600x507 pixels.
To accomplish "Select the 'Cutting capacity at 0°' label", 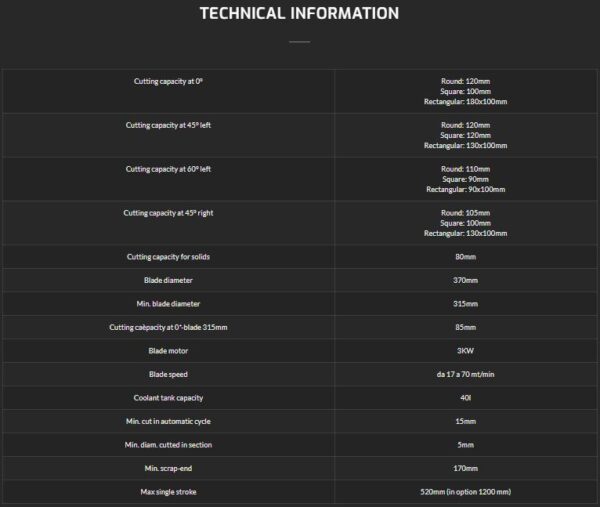I will coord(168,81).
